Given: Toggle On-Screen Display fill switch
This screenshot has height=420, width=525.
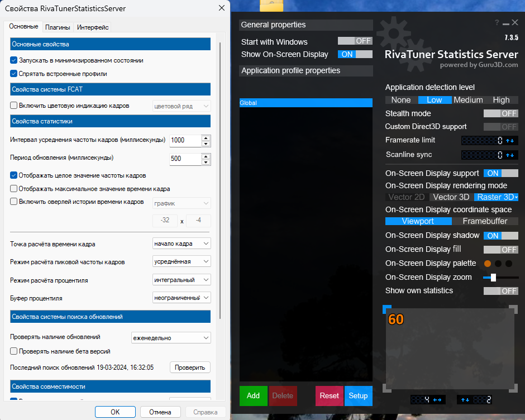Looking at the screenshot, I should click(501, 250).
